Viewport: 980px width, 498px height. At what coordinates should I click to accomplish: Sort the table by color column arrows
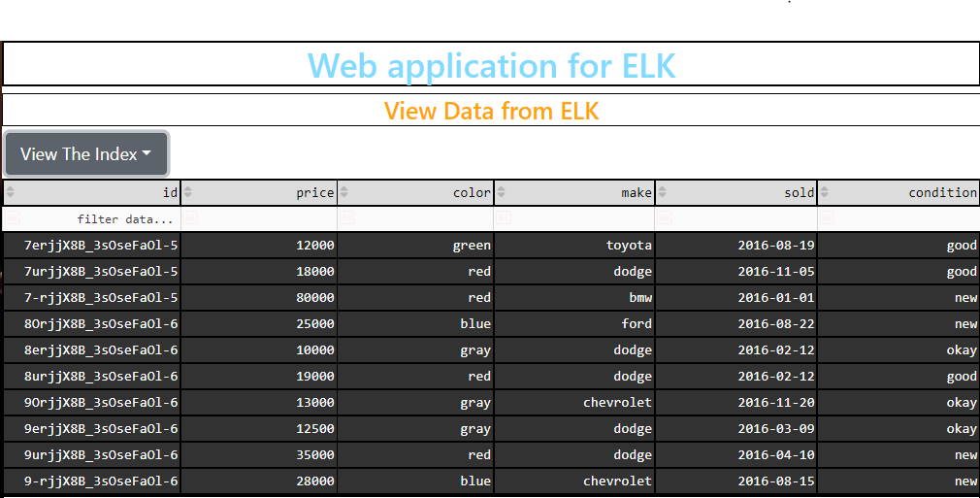pyautogui.click(x=343, y=192)
